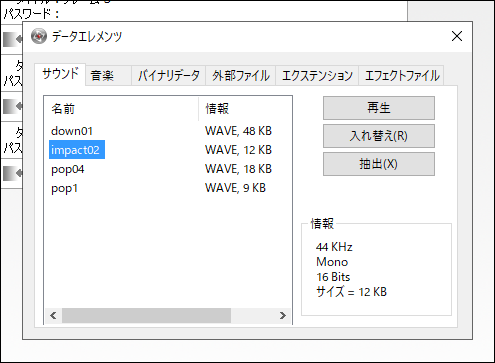Viewport: 495px width, 363px height.
Task: Open the 音楽 tab
Action: [108, 76]
